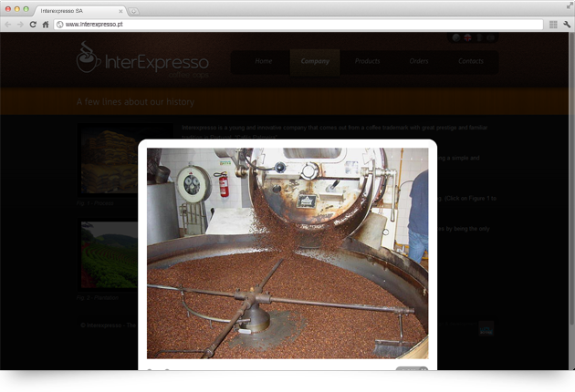Open the wrench settings menu
The image size is (575, 392).
(x=567, y=25)
